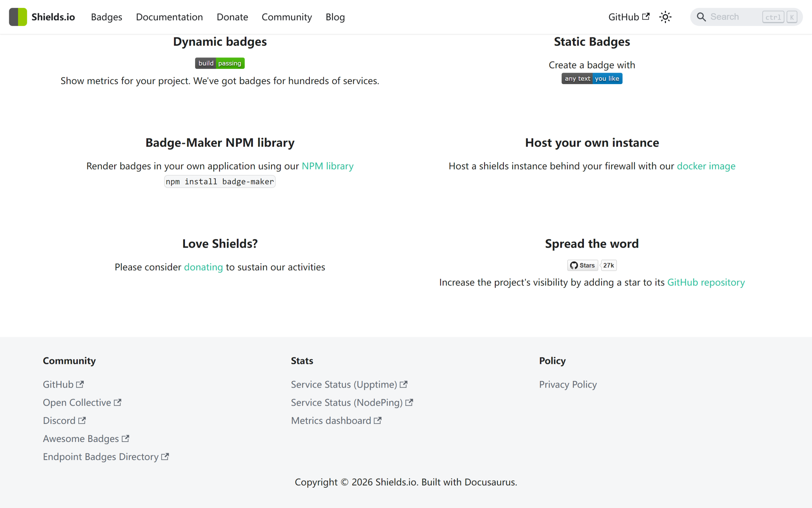This screenshot has height=508, width=812.
Task: Open the Discord footer link
Action: pyautogui.click(x=64, y=421)
